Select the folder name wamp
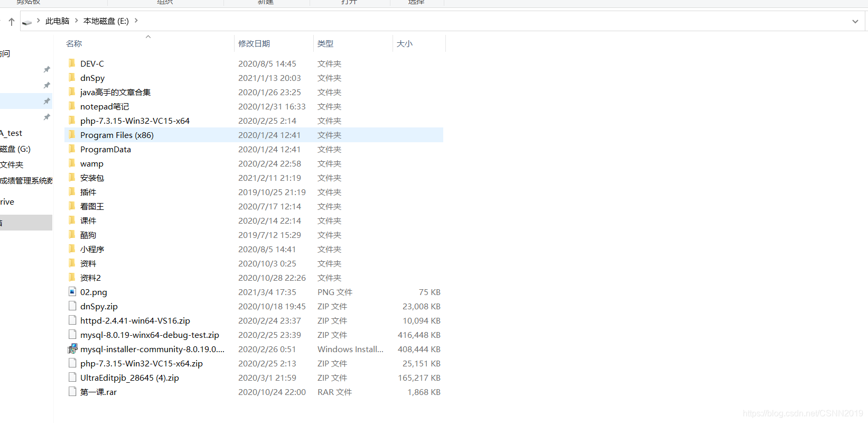Image resolution: width=868 pixels, height=423 pixels. click(92, 164)
